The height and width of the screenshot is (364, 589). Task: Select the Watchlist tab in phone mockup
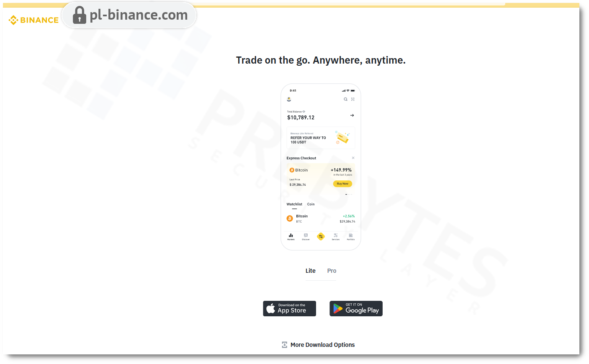[294, 204]
